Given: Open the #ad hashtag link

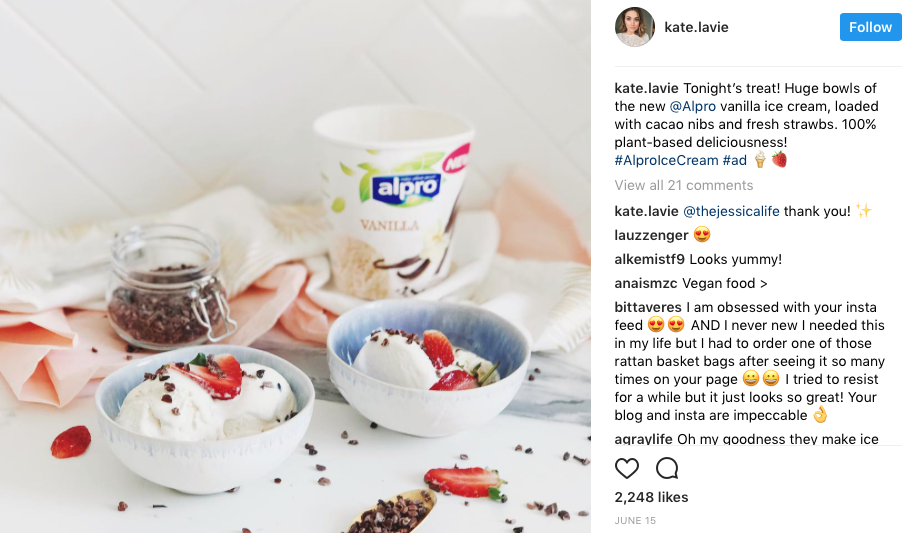Looking at the screenshot, I should [735, 160].
